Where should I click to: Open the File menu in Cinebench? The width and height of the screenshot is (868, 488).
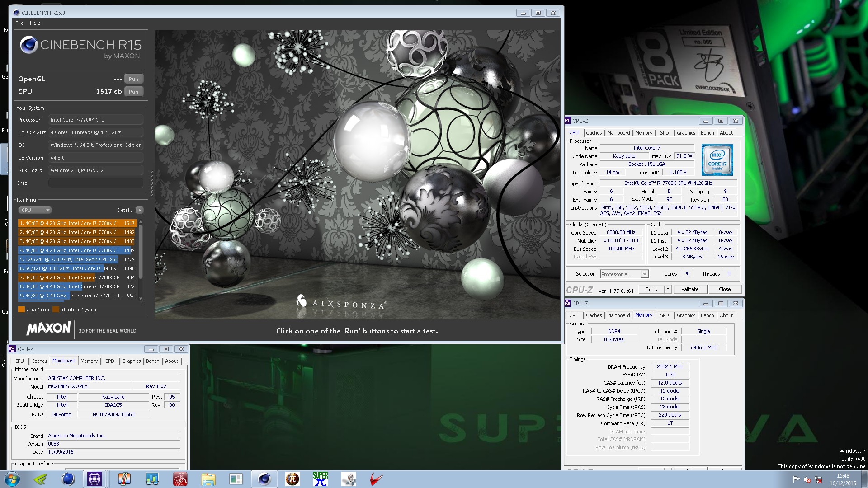[19, 23]
